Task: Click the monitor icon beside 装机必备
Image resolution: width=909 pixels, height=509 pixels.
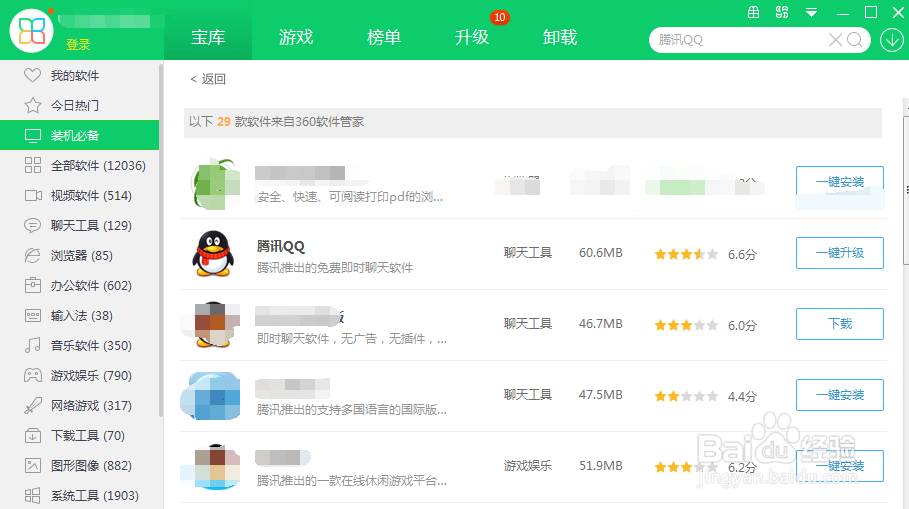Action: [x=33, y=136]
